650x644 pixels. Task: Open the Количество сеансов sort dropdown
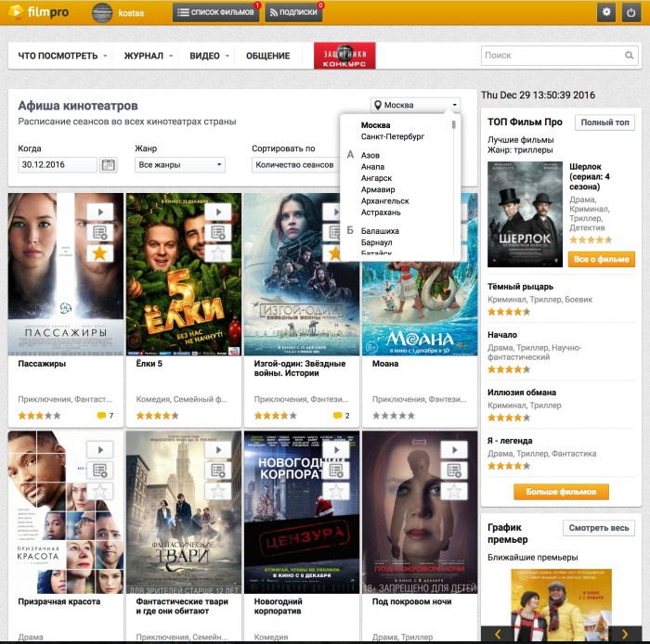tap(295, 165)
